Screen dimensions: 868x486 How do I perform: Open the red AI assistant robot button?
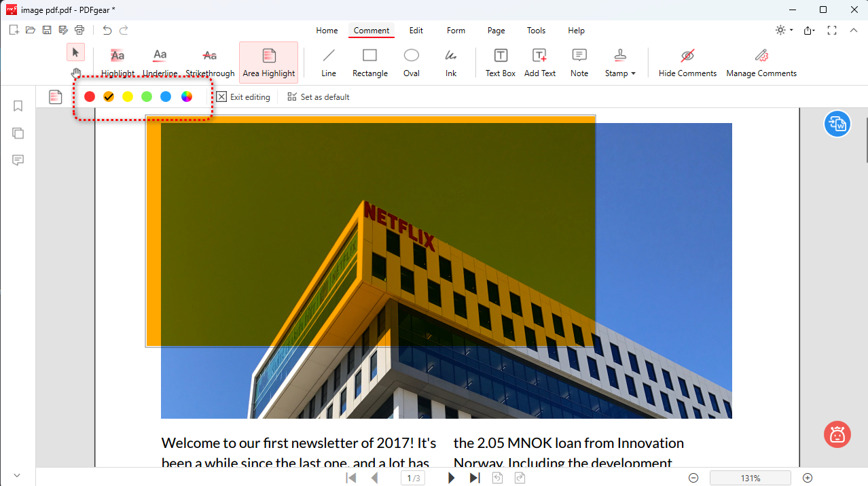coord(837,434)
